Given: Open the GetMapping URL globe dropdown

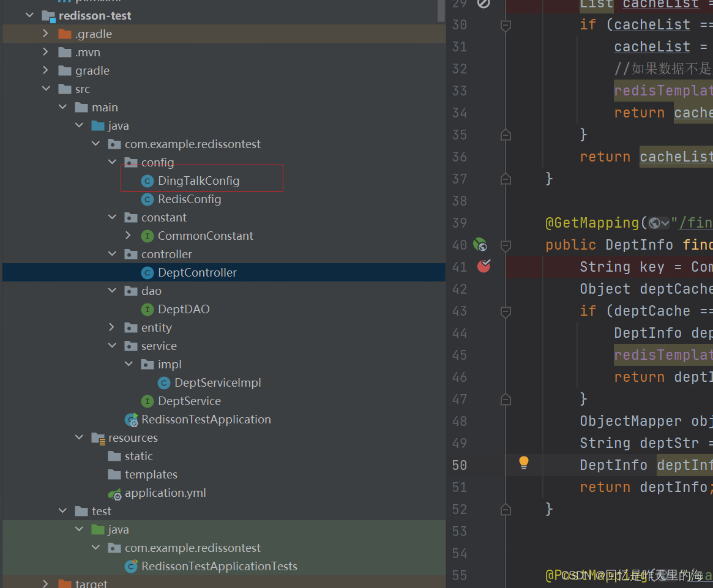Looking at the screenshot, I should tap(659, 223).
